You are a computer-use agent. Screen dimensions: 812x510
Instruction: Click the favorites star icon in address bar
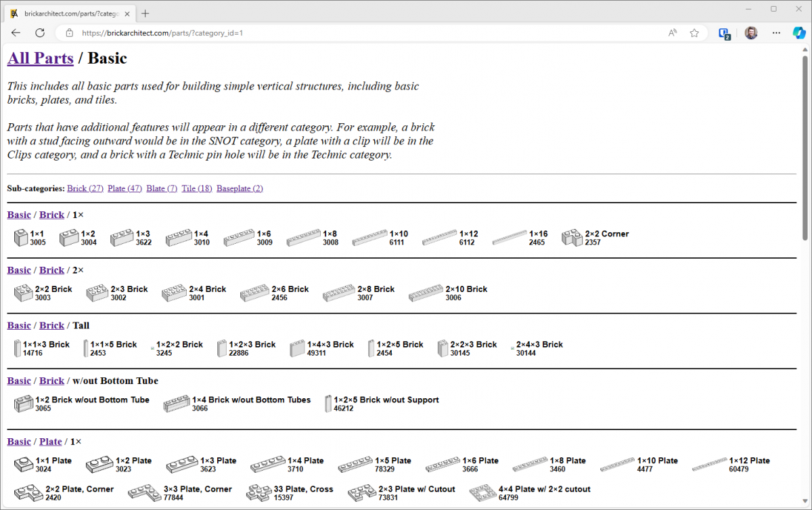point(694,33)
